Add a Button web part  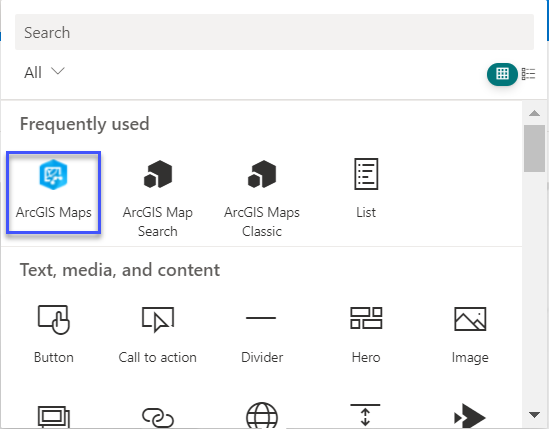[54, 335]
